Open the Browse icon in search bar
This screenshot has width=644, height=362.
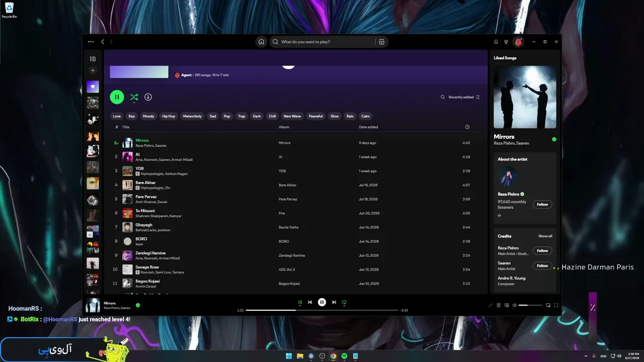tap(381, 42)
